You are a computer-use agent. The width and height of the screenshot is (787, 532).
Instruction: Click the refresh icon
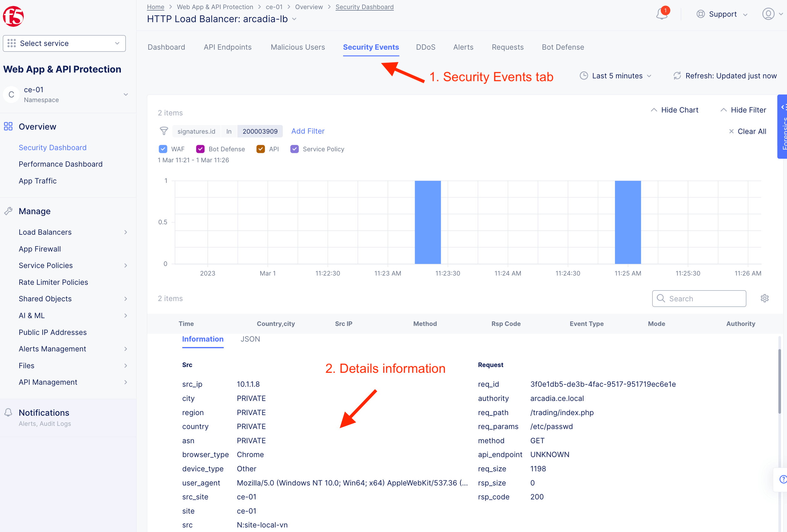coord(677,76)
